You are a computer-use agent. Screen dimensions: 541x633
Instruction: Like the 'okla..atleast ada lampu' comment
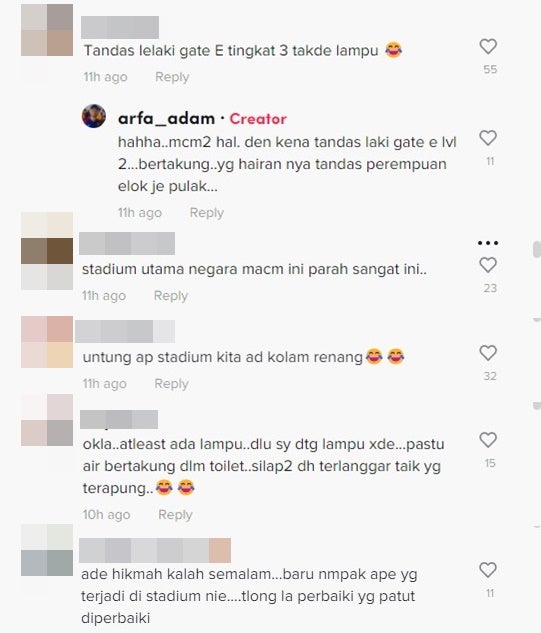coord(488,440)
